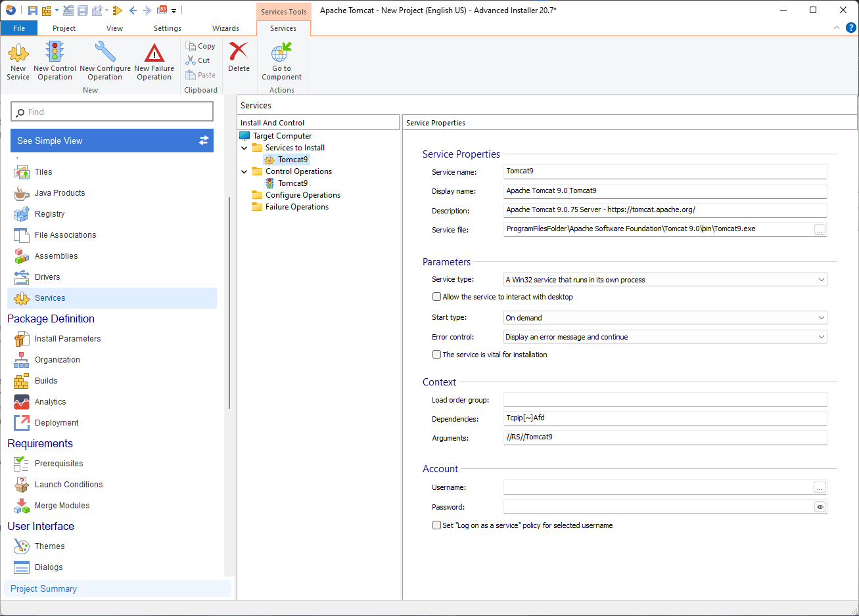Switch to the Project tab
The image size is (859, 616).
coord(64,28)
